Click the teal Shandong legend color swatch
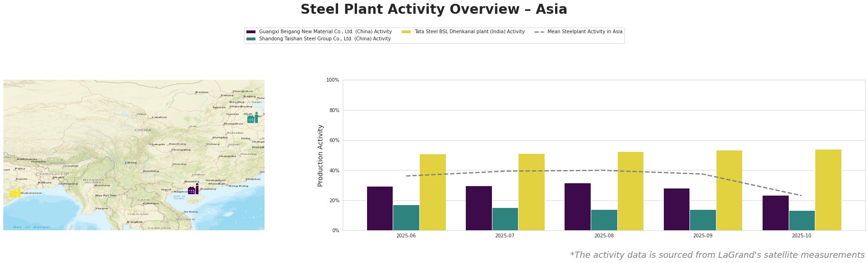 [251, 39]
